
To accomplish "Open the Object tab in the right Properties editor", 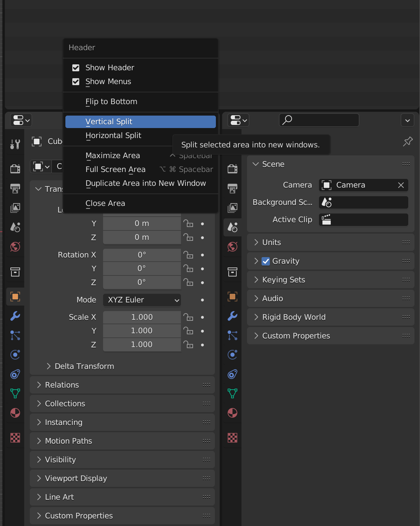I will click(232, 297).
